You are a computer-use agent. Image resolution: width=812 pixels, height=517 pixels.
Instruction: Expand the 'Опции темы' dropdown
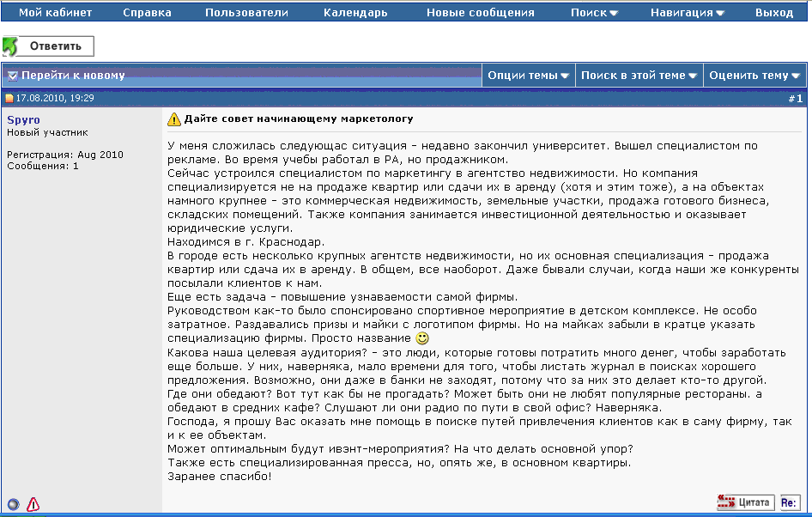(x=529, y=76)
